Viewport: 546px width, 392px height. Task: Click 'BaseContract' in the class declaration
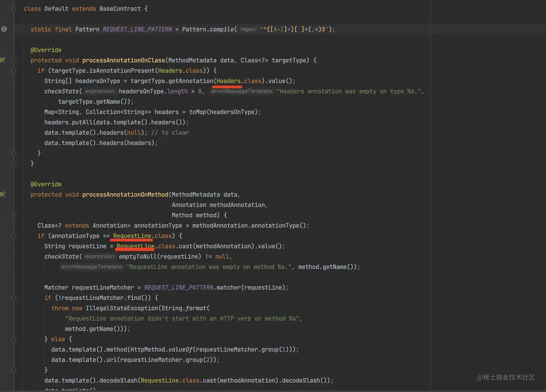[120, 9]
